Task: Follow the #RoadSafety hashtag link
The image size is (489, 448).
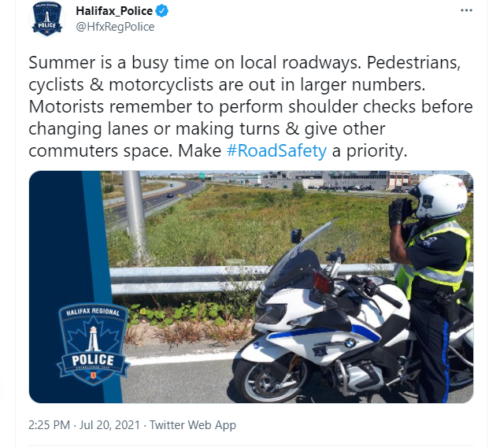Action: [276, 150]
